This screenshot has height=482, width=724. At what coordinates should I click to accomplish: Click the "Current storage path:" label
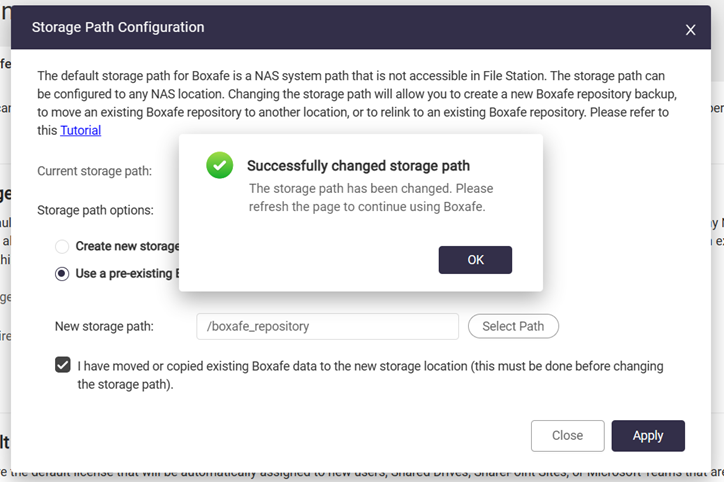94,171
